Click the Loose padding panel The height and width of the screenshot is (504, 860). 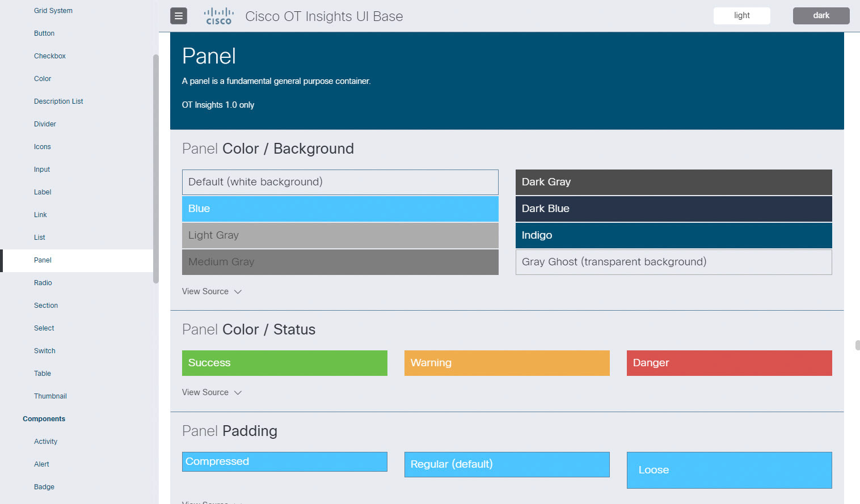click(x=730, y=470)
